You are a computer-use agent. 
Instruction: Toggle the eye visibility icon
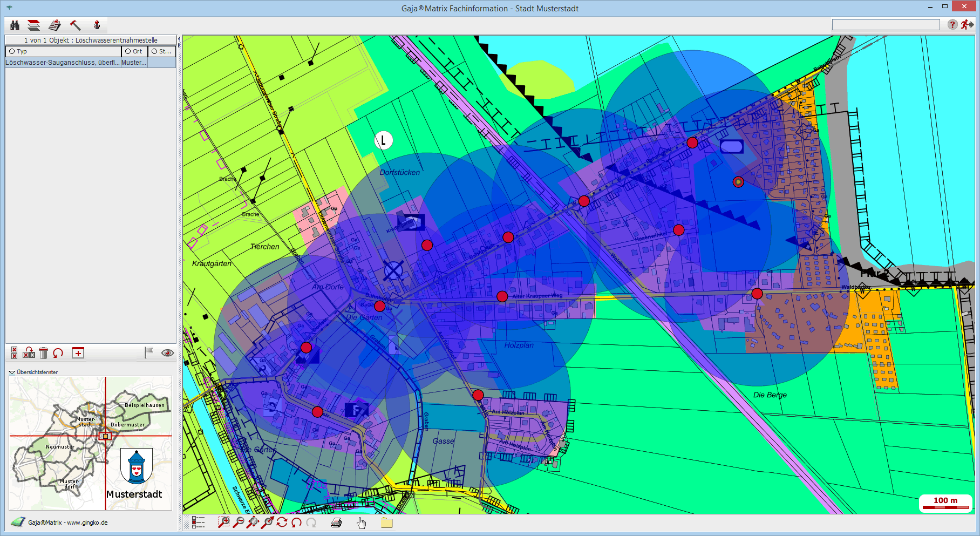click(167, 353)
